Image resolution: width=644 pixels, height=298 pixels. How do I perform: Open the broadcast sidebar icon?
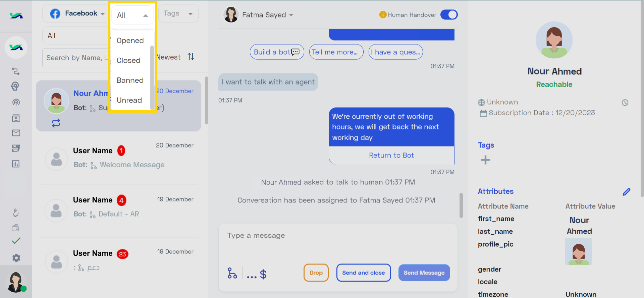pos(16,102)
